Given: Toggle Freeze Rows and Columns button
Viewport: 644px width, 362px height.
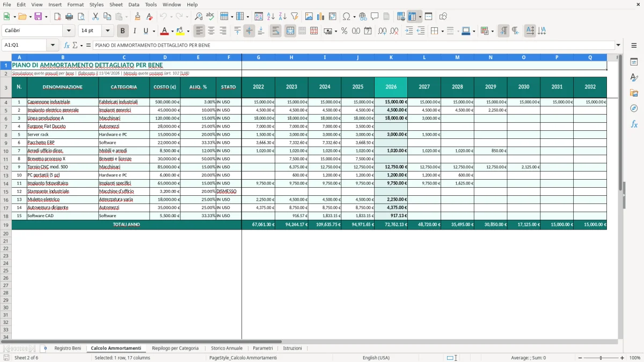Looking at the screenshot, I should point(412,17).
